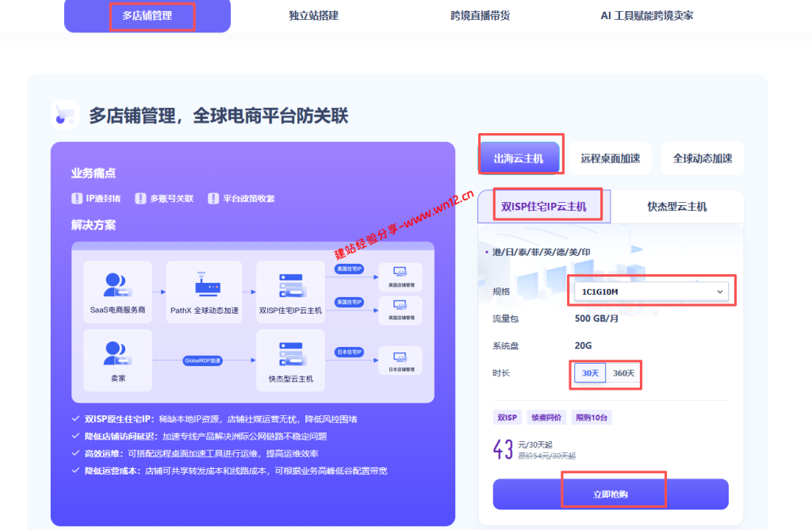Viewport: 812px width, 530px height.
Task: Click the 原价54元/30天起 original price text
Action: coord(547,456)
